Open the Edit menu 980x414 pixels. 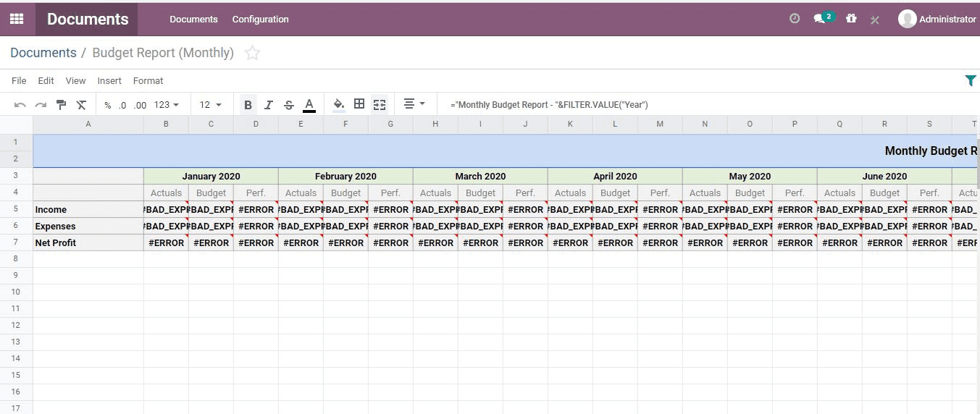(46, 80)
